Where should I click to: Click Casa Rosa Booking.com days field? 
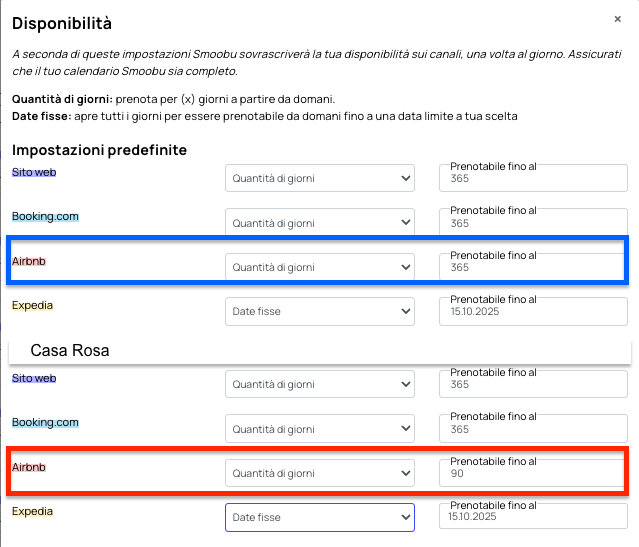tap(533, 428)
